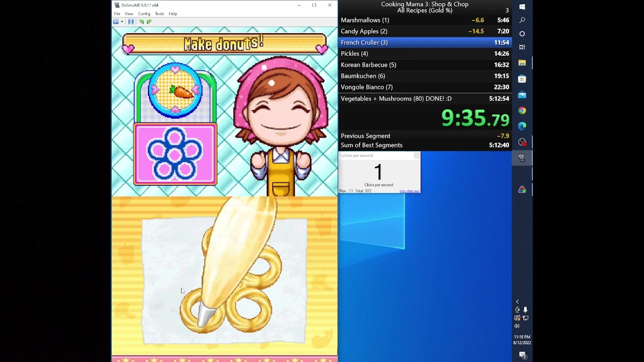
Task: Click the large clicks per second number
Action: pos(378,172)
